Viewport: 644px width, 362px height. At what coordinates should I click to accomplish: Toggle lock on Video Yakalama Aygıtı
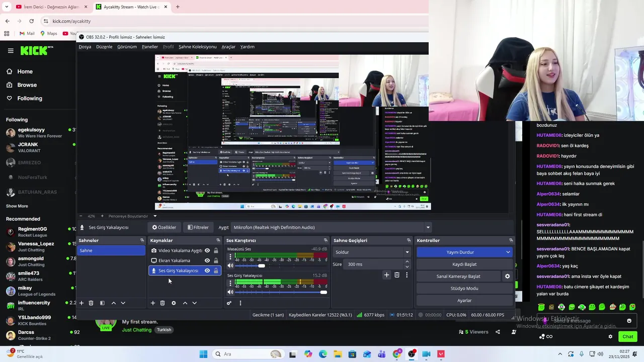click(216, 250)
